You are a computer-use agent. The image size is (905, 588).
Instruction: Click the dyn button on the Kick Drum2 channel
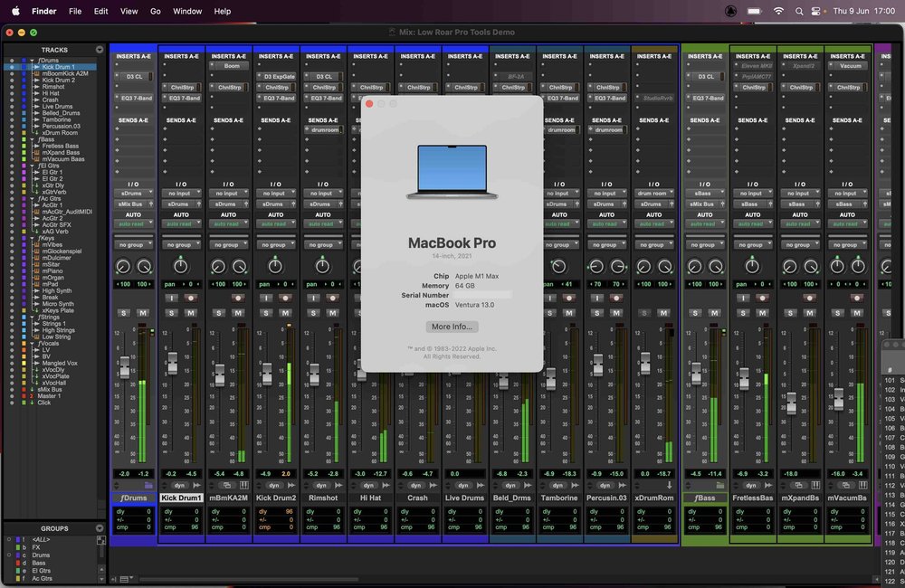275,485
